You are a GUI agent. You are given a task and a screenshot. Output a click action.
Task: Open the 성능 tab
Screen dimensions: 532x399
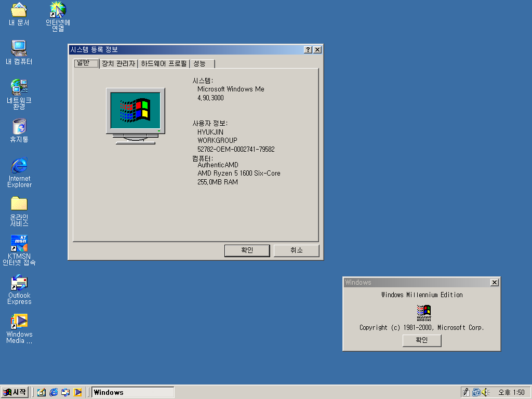pos(203,64)
